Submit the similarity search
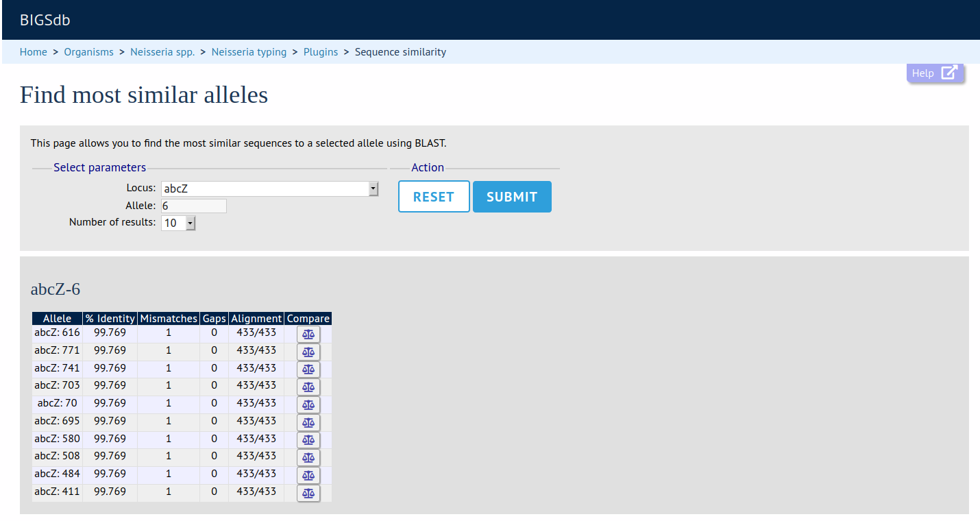Viewport: 980px width, 521px height. pyautogui.click(x=512, y=197)
